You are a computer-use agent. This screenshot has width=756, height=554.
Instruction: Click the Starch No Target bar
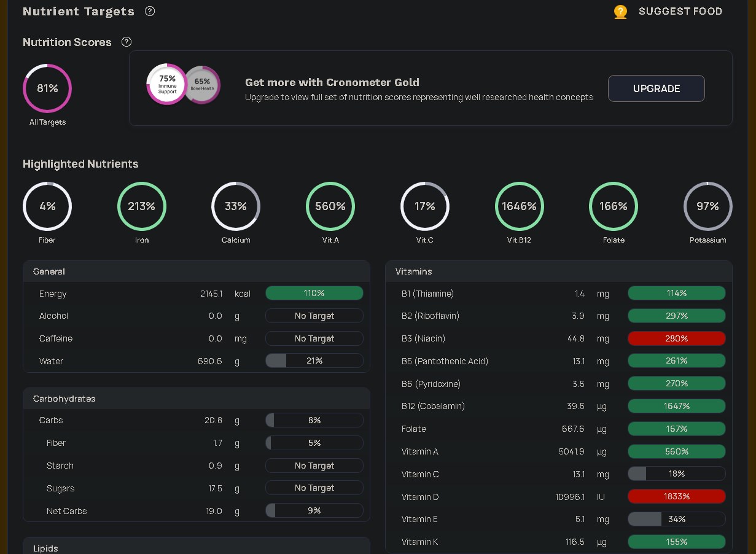314,466
